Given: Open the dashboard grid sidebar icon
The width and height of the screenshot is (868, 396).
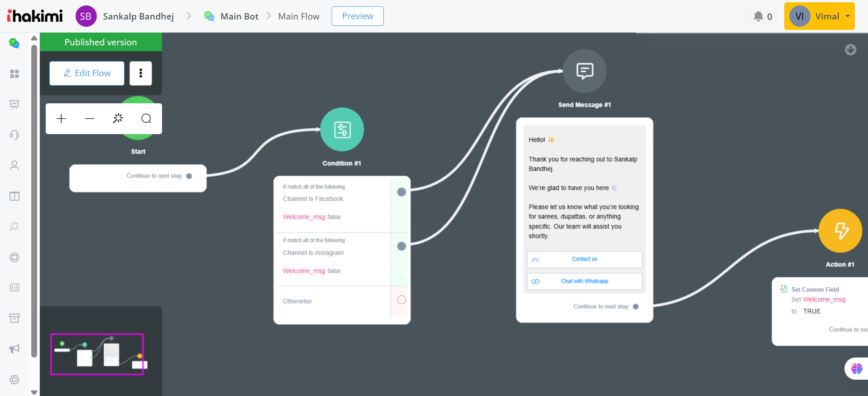Looking at the screenshot, I should [14, 74].
